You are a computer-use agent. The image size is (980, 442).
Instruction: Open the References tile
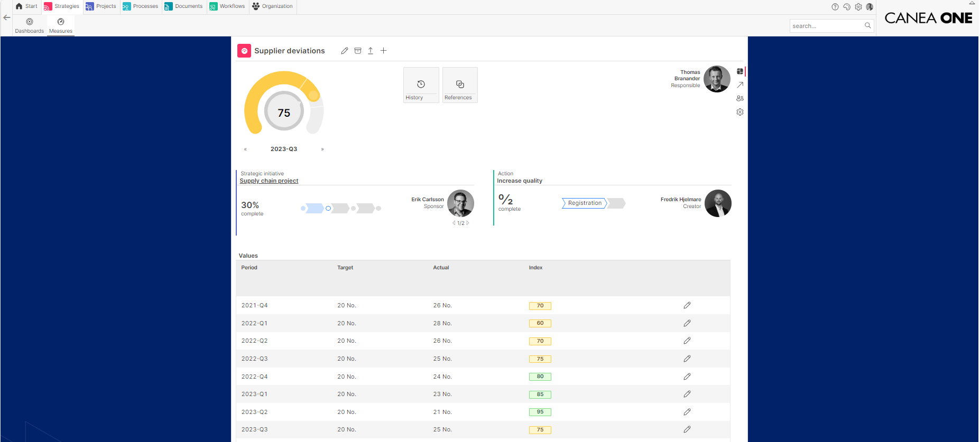point(460,85)
